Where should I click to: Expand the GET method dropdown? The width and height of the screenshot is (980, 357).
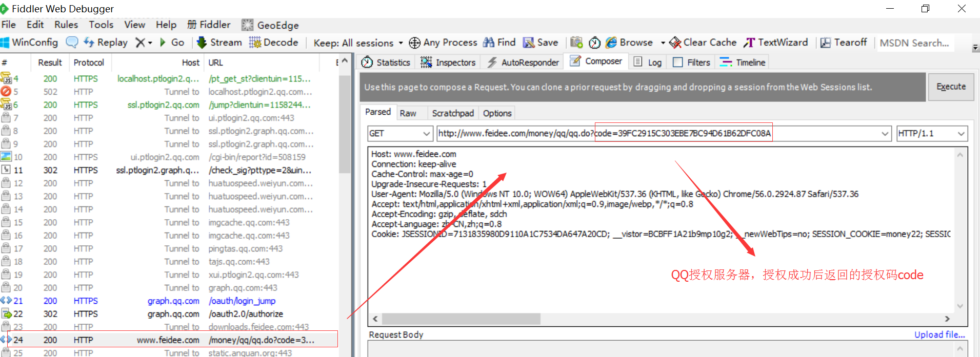[426, 134]
